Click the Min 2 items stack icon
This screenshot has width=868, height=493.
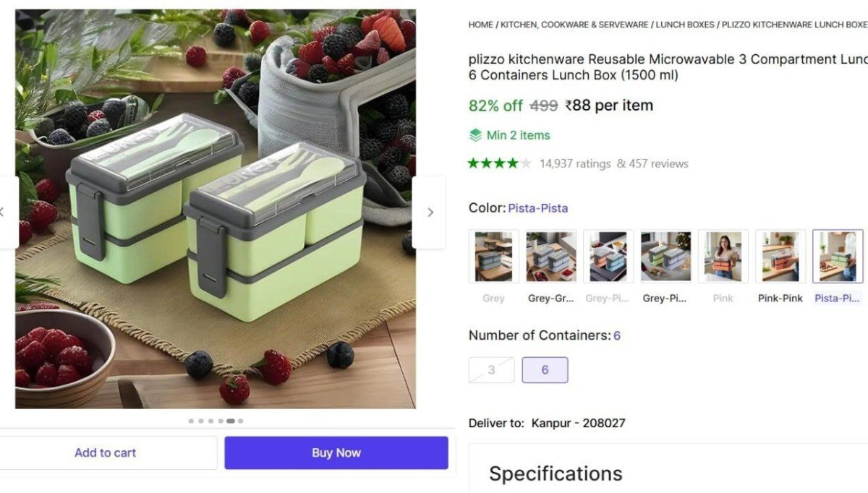coord(475,135)
